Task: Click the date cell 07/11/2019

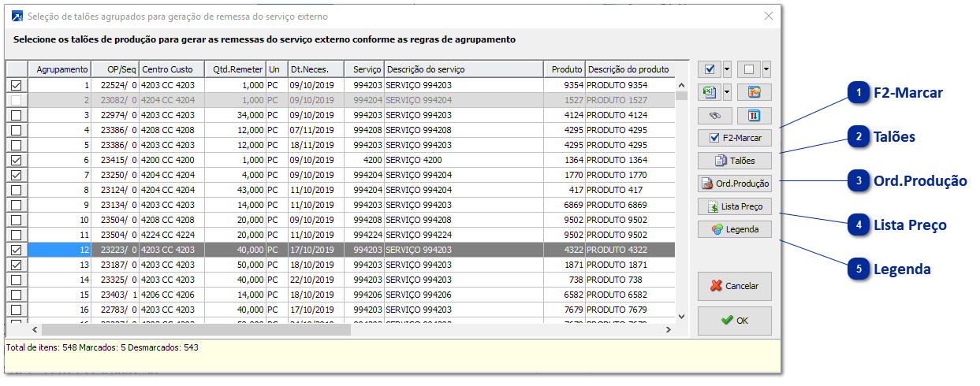Action: pyautogui.click(x=315, y=130)
